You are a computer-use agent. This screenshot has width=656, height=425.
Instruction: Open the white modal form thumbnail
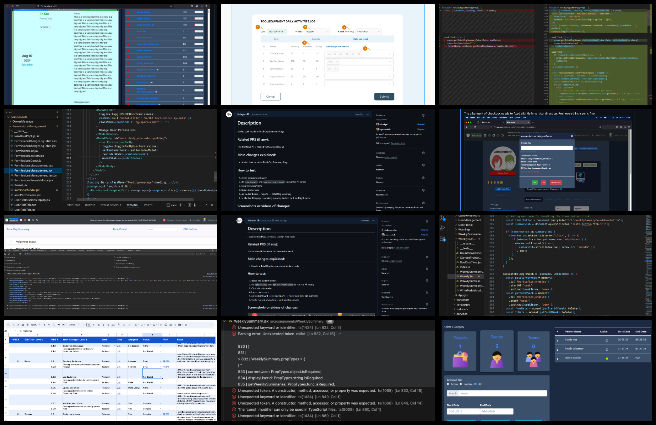point(328,54)
